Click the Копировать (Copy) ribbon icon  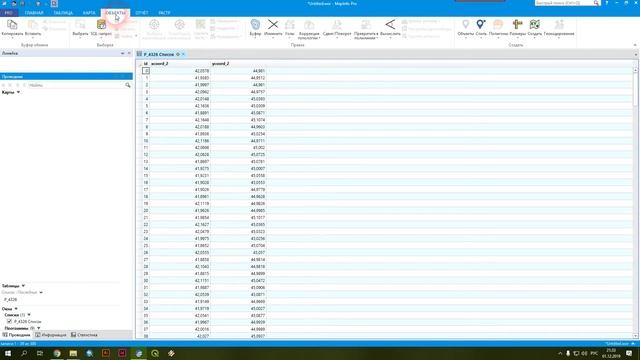tap(12, 24)
